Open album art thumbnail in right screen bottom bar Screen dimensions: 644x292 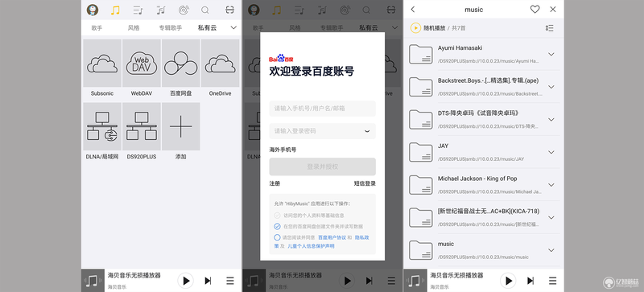pos(415,281)
